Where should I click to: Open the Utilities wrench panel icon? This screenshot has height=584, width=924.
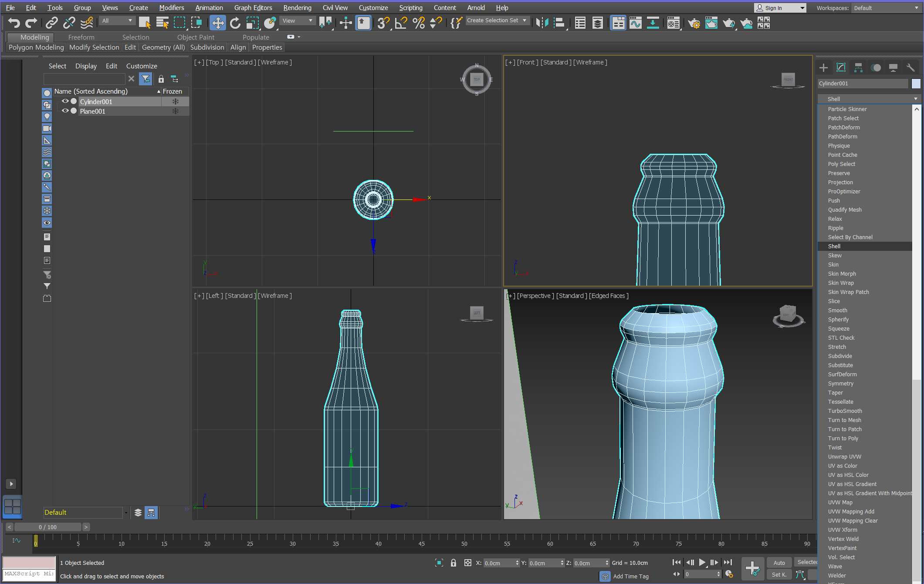pos(910,68)
